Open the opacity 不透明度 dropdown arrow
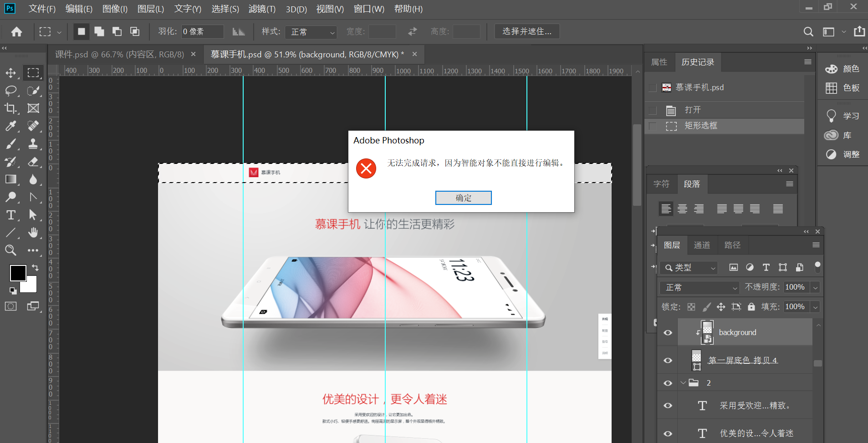The height and width of the screenshot is (443, 868). [816, 287]
